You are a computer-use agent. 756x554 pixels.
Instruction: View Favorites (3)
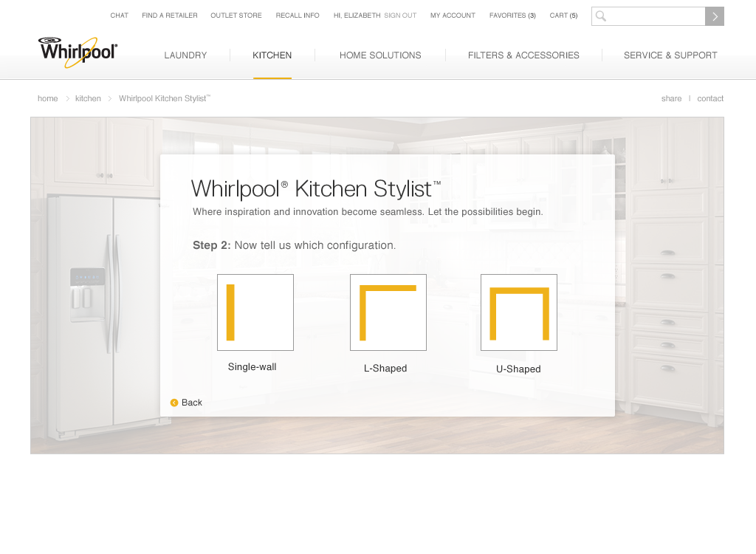coord(512,16)
